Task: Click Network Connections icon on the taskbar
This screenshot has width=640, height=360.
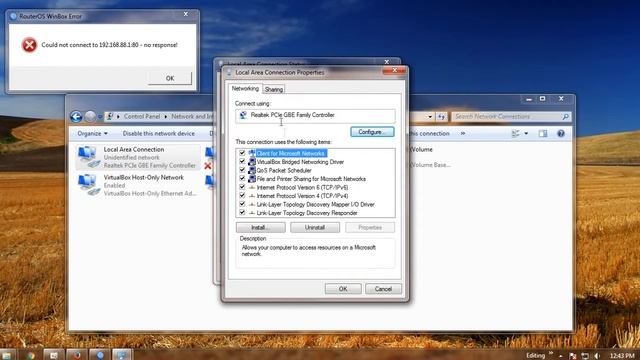Action: click(x=122, y=355)
